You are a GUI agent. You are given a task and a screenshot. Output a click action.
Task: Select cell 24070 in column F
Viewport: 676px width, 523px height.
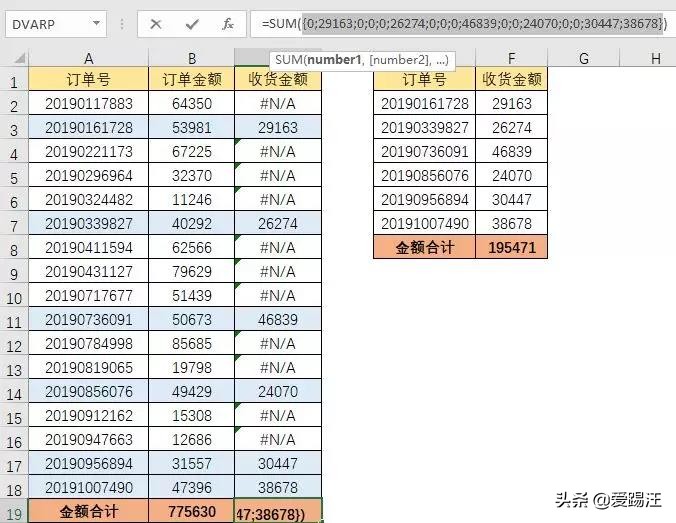[511, 175]
